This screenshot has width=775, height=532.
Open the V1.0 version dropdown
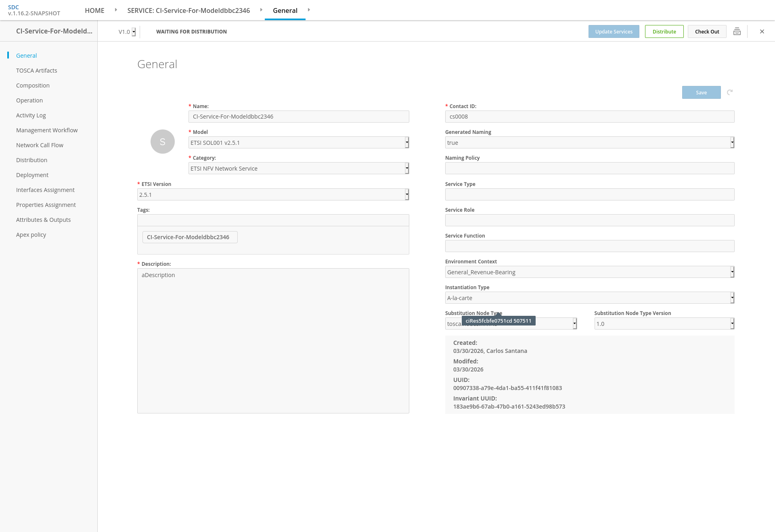point(127,32)
